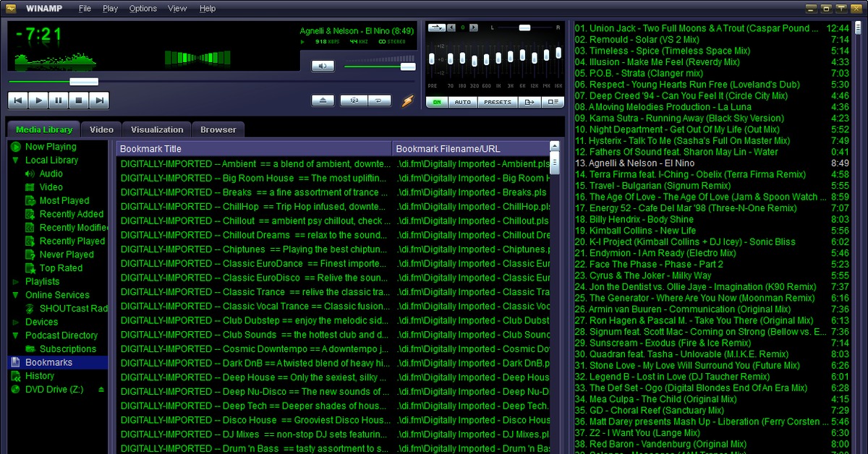Click the previous track button
The width and height of the screenshot is (868, 454).
pyautogui.click(x=18, y=100)
